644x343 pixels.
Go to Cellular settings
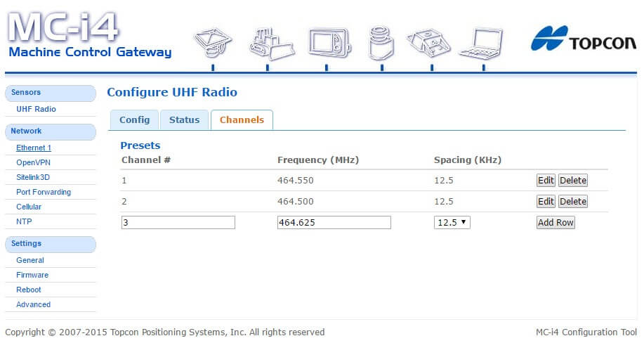29,207
